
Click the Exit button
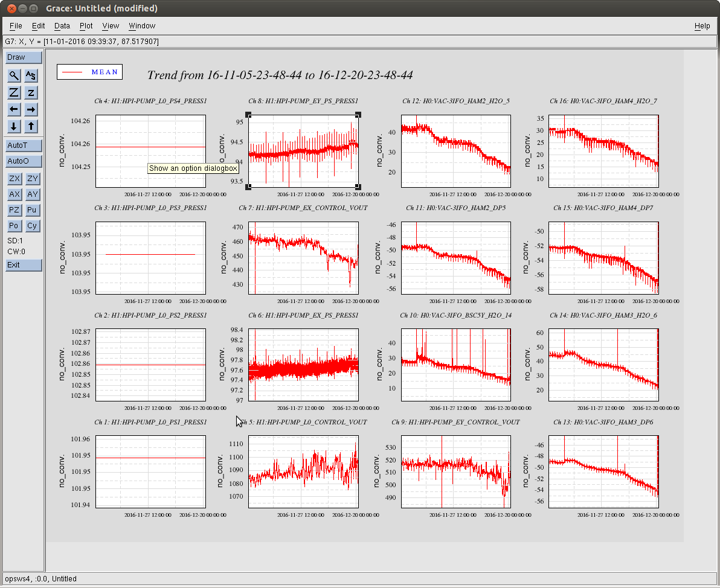(24, 265)
